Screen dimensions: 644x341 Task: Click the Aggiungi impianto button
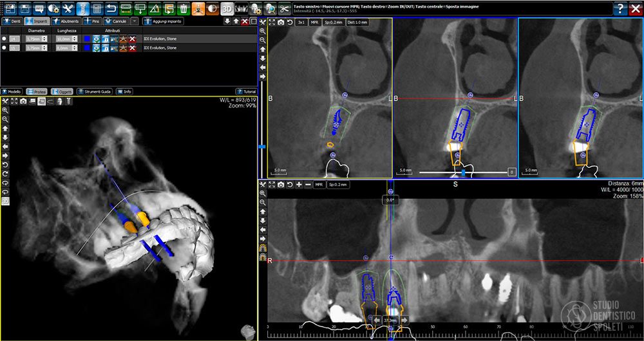(163, 21)
